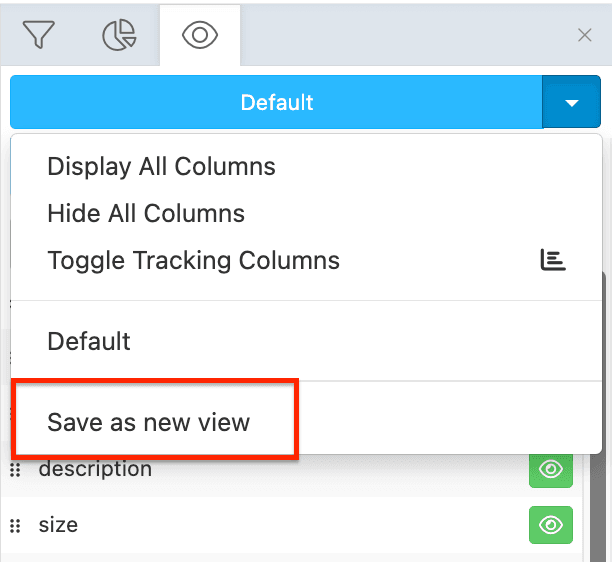Image resolution: width=612 pixels, height=562 pixels.
Task: Select Hide All Columns menu entry
Action: pyautogui.click(x=146, y=213)
